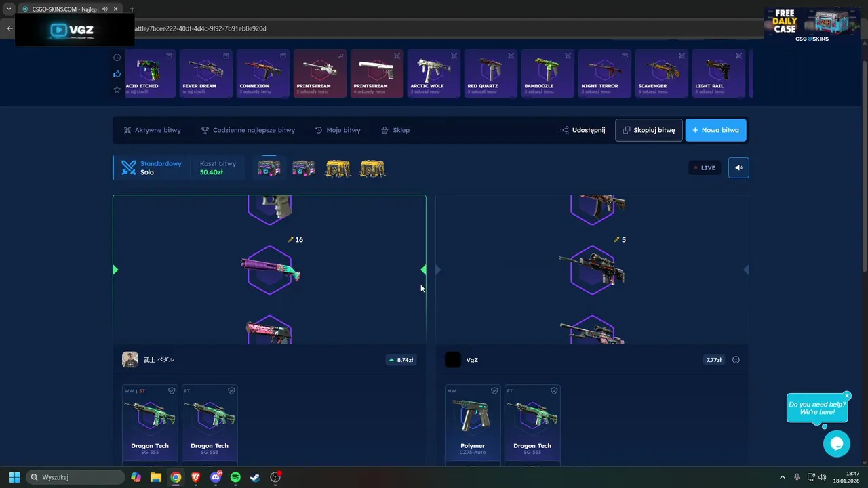Open a new browser tab
The height and width of the screenshot is (488, 868).
pyautogui.click(x=132, y=9)
